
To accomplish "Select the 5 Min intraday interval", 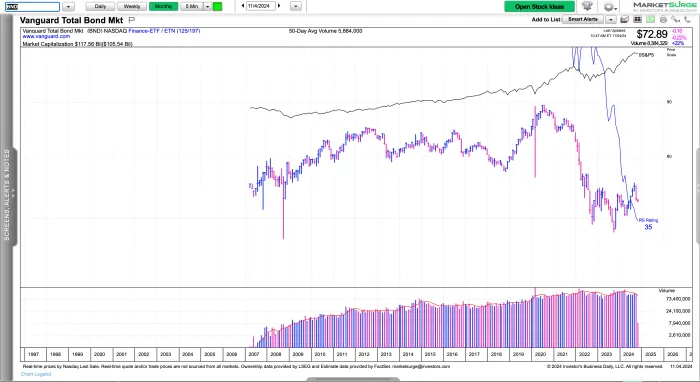I will point(192,6).
